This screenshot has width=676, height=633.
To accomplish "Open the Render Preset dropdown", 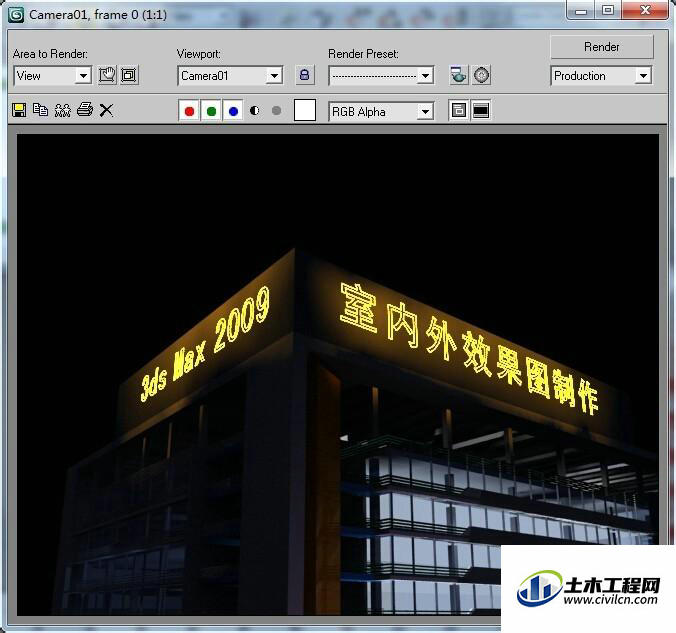I will (381, 76).
